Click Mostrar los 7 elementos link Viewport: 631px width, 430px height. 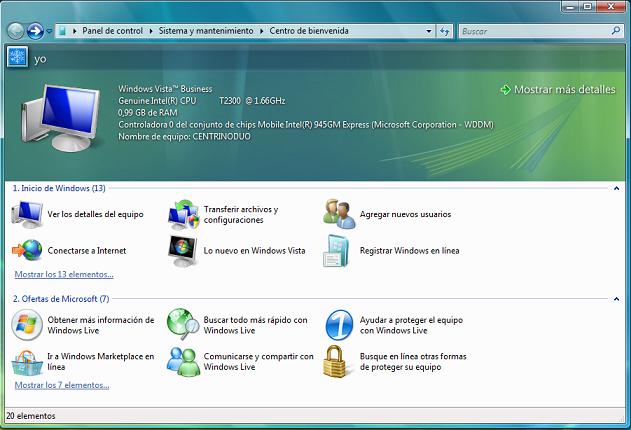click(62, 385)
